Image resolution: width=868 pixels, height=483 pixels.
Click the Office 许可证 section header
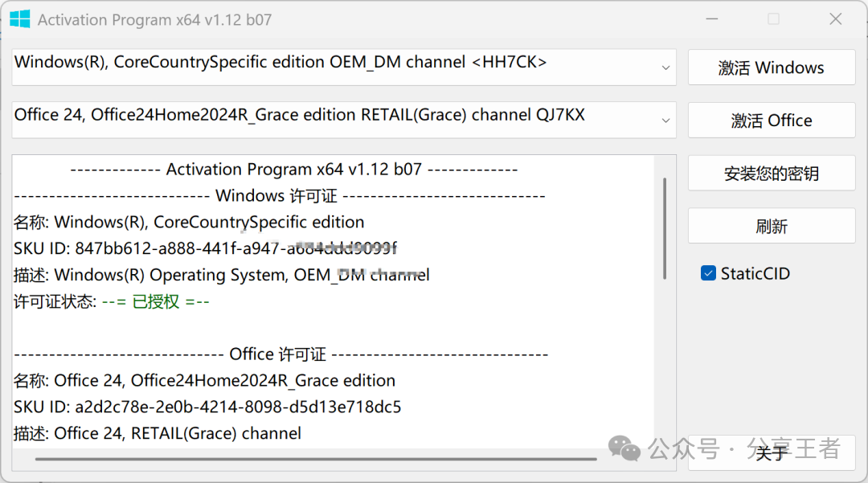280,354
